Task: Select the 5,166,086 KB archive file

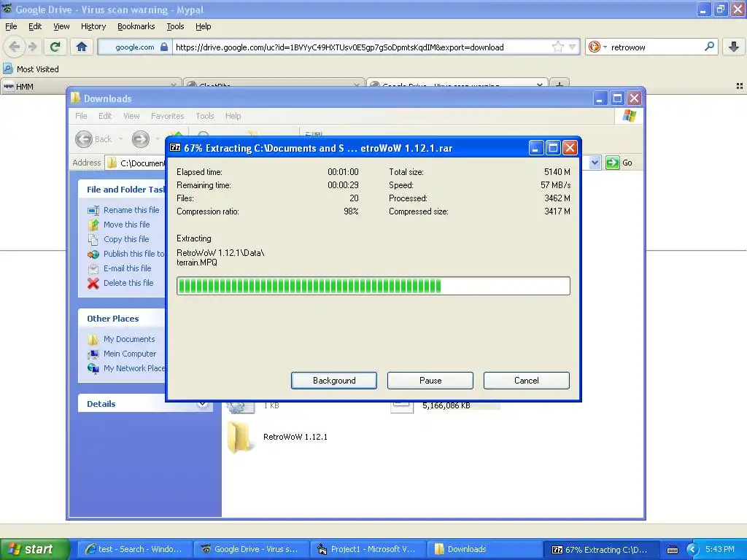Action: (446, 405)
